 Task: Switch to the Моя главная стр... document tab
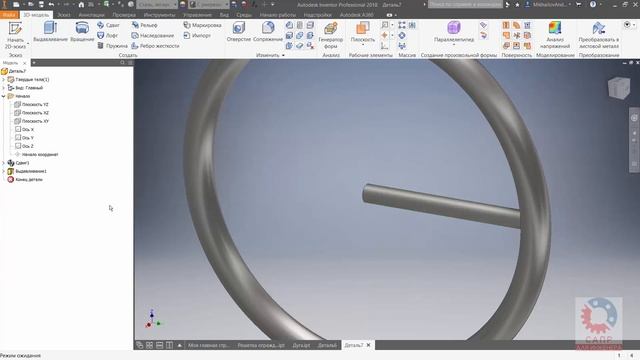pos(209,345)
